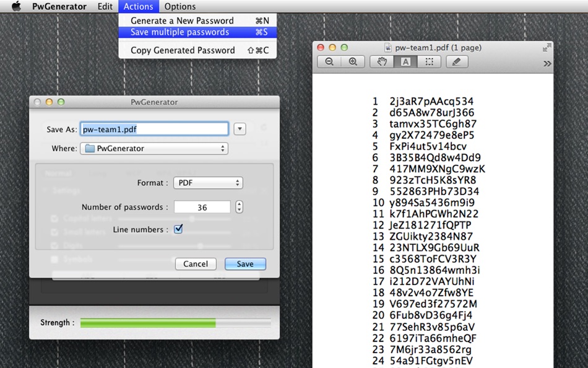Image resolution: width=588 pixels, height=368 pixels.
Task: Click password tamvx35TC6gh87 in PDF
Action: (433, 124)
